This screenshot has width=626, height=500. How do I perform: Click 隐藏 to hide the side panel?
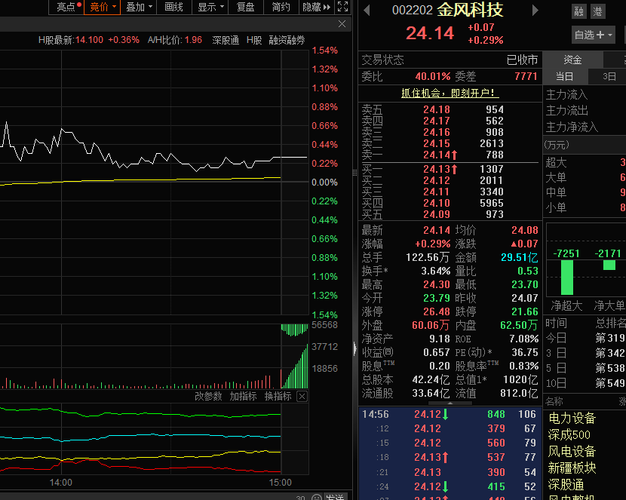[x=316, y=7]
